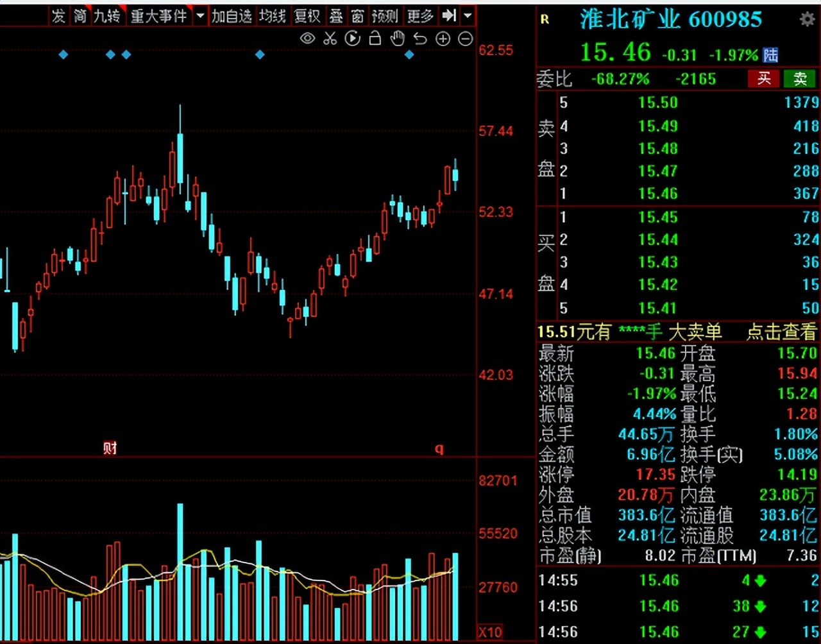Screen dimensions: 821x644
Task: Open the 点击查看 link
Action: tap(782, 332)
